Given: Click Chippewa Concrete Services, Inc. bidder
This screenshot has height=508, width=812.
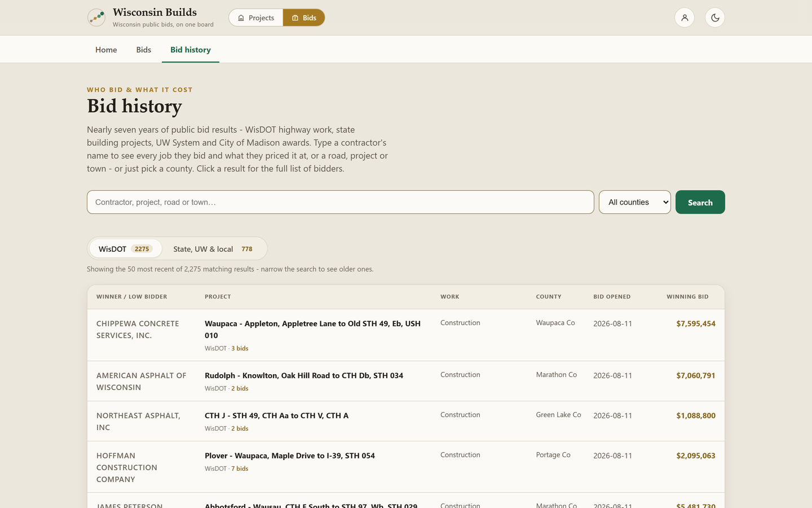Looking at the screenshot, I should click(x=138, y=329).
